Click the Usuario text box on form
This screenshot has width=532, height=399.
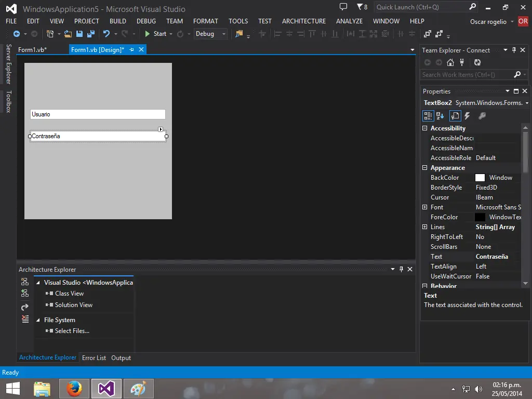click(98, 114)
